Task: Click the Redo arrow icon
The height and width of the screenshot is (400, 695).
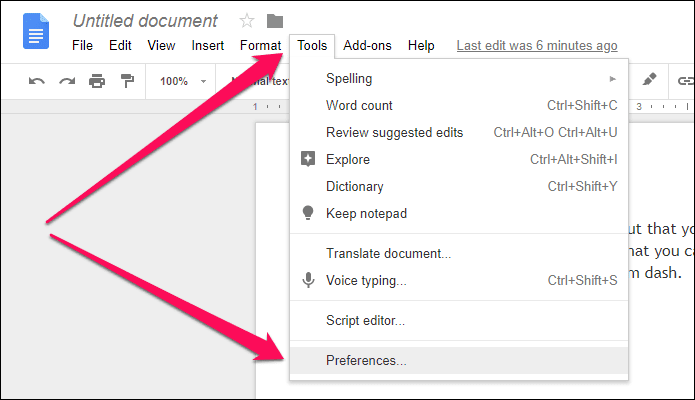Action: pos(67,81)
